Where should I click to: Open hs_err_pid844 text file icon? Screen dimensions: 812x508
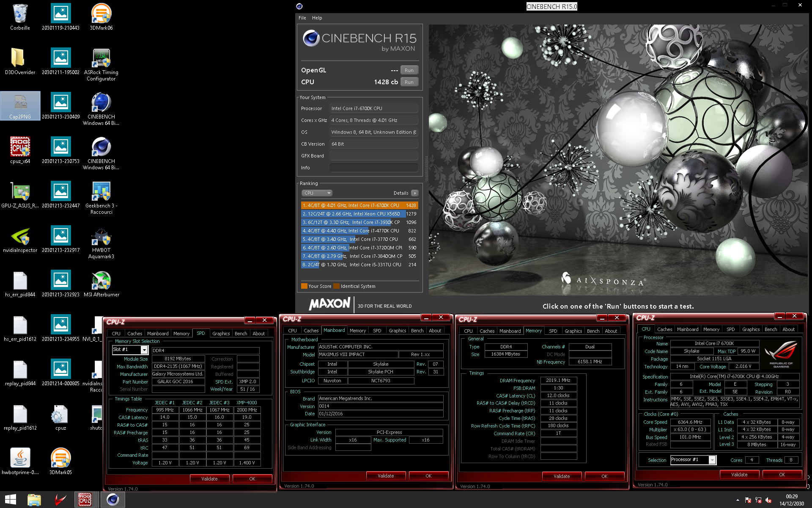(x=20, y=284)
